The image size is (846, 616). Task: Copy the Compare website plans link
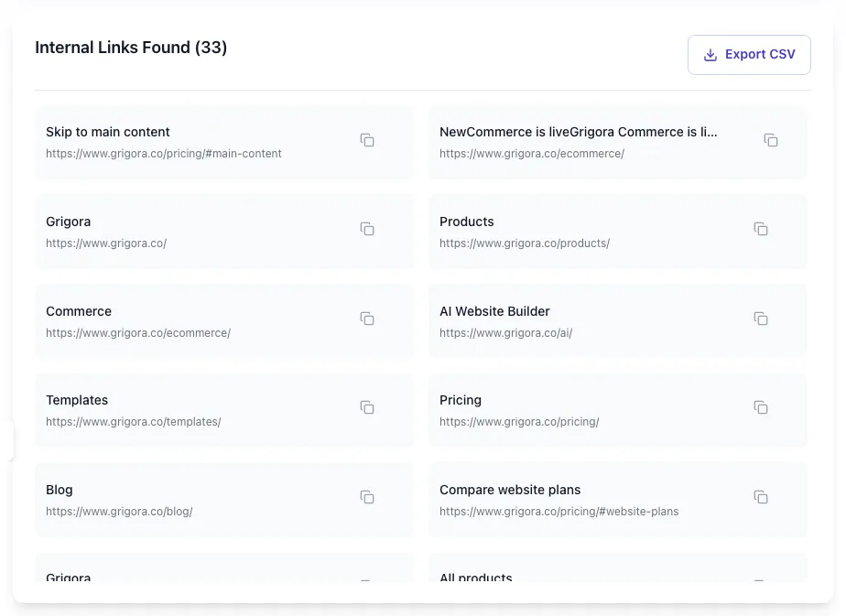[761, 497]
